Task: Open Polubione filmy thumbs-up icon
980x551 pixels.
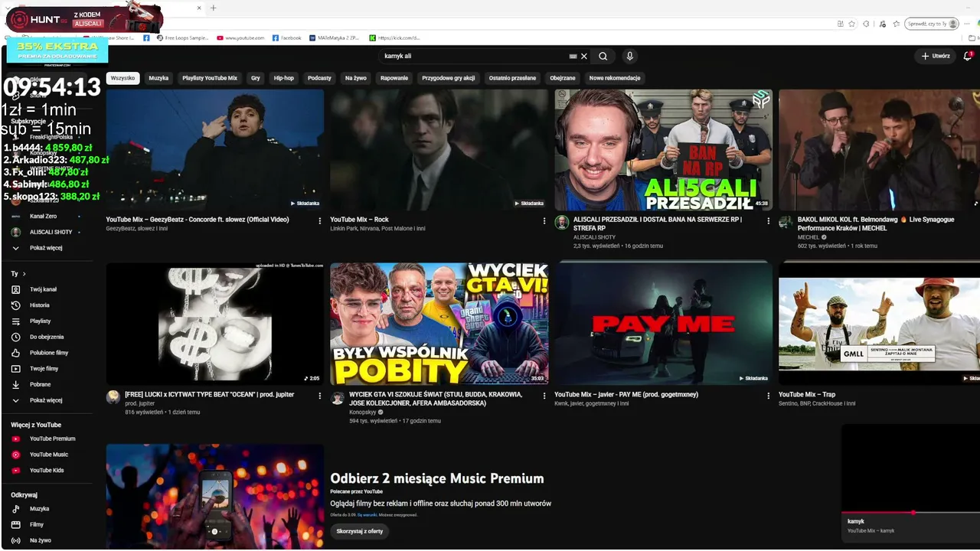Action: tap(15, 353)
